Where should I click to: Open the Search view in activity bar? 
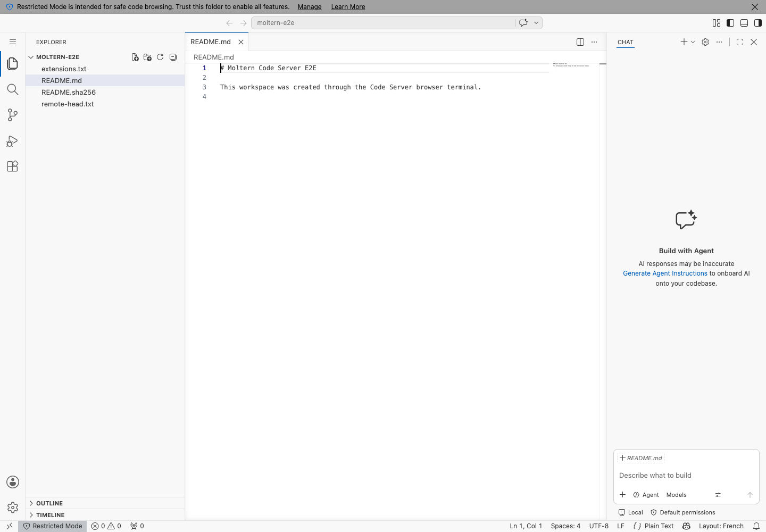tap(13, 89)
